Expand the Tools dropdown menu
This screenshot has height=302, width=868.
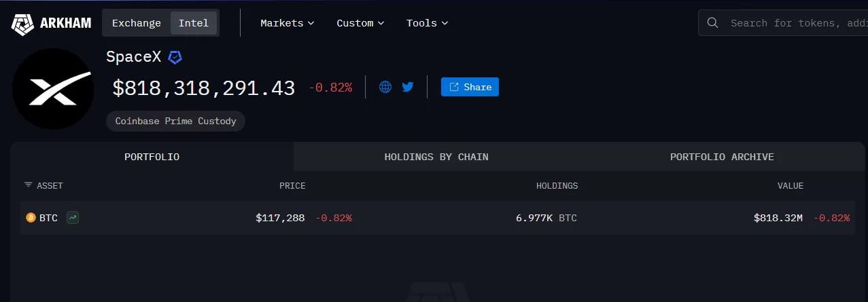click(x=427, y=23)
